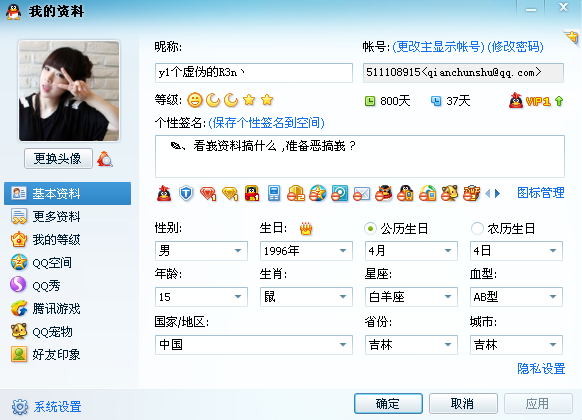
Task: Open the 血型 dropdown showing AB型
Action: click(516, 297)
